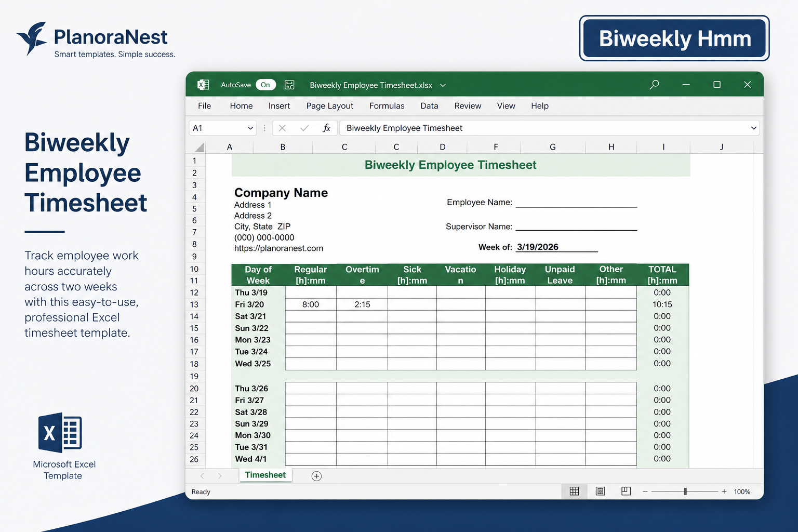Open the Help tab
Viewport: 798px width, 532px height.
click(x=540, y=106)
